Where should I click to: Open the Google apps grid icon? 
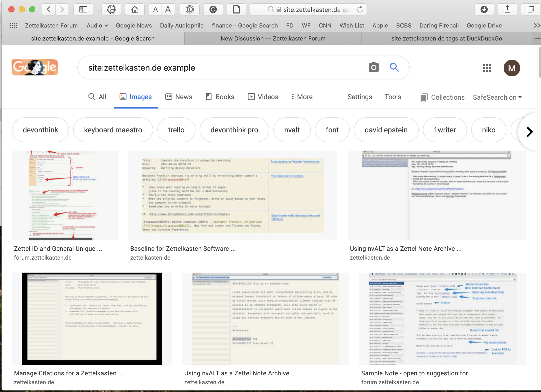(x=487, y=68)
